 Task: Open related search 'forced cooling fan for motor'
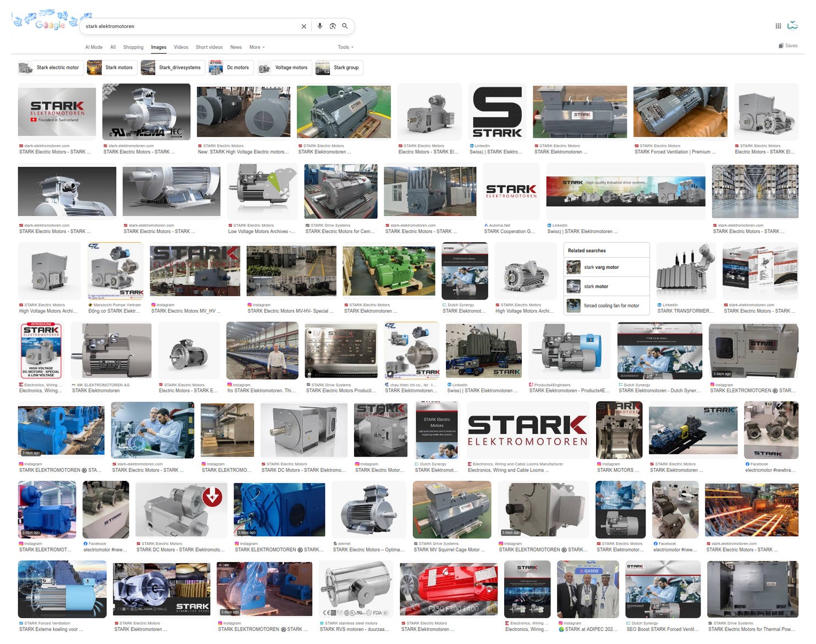[x=607, y=306]
